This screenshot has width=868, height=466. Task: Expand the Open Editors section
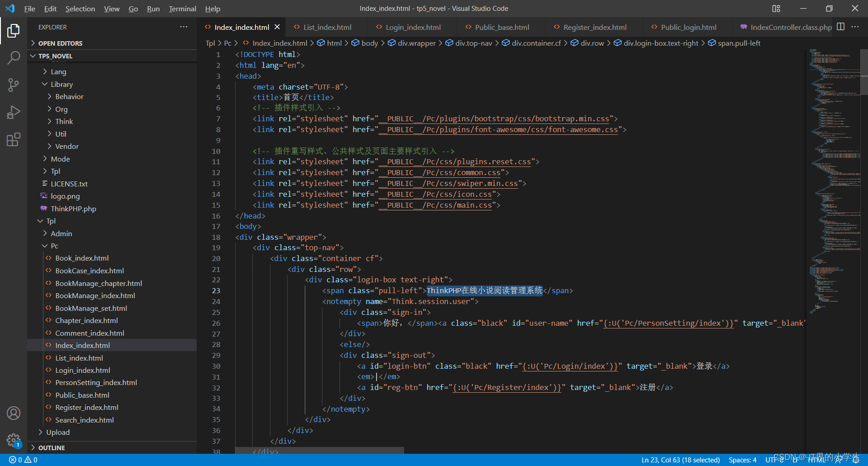tap(112, 43)
